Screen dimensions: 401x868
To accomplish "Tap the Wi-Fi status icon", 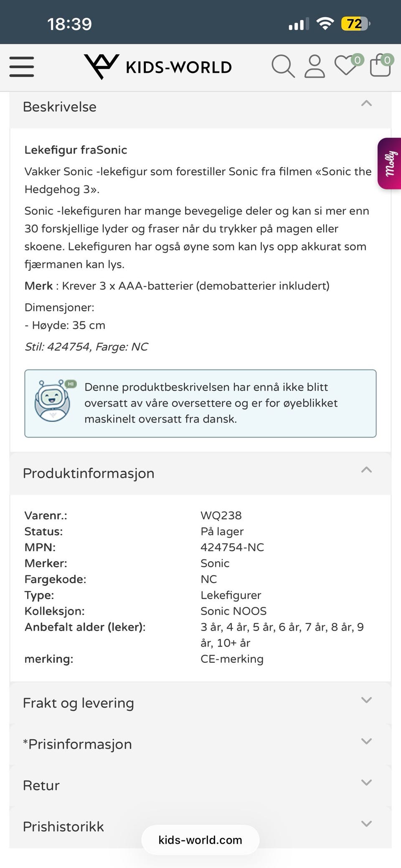I will coord(325,23).
